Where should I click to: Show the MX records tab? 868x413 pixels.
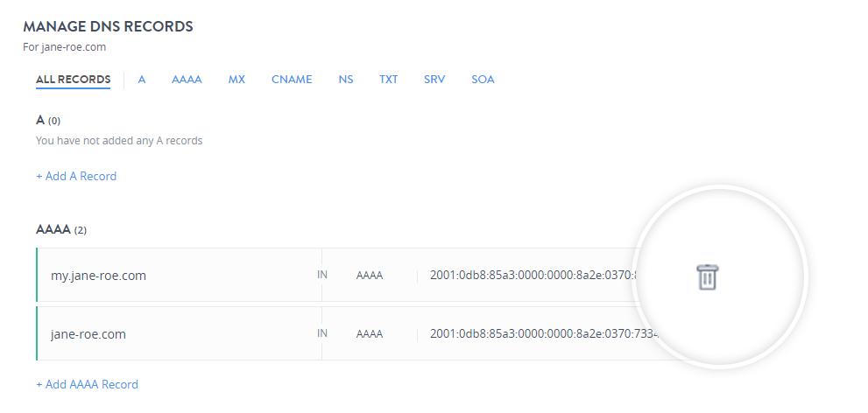(236, 80)
